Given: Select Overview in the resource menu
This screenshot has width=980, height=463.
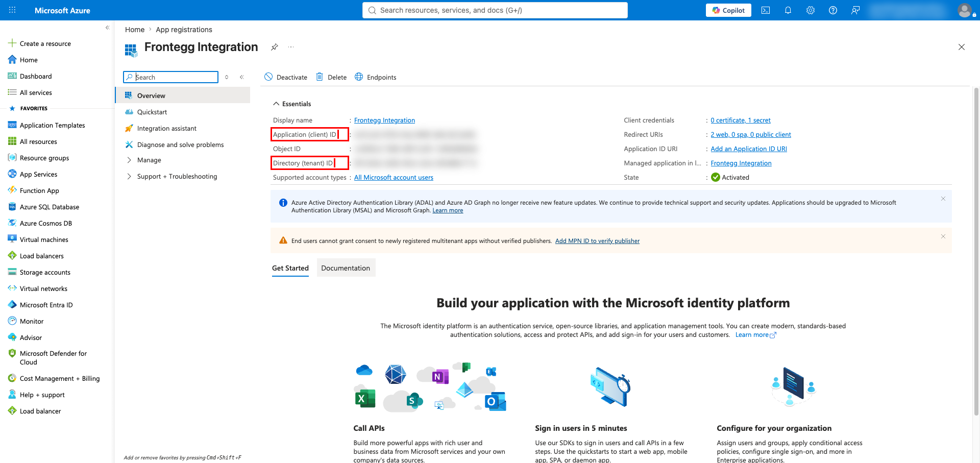Looking at the screenshot, I should click(183, 95).
